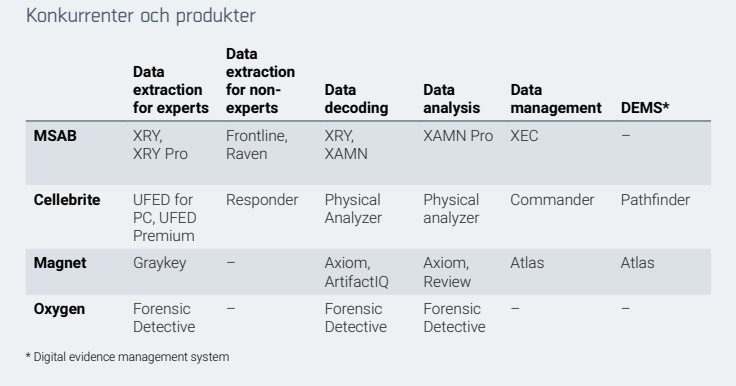Click the Commander cell
This screenshot has width=736, height=386.
[x=552, y=200]
